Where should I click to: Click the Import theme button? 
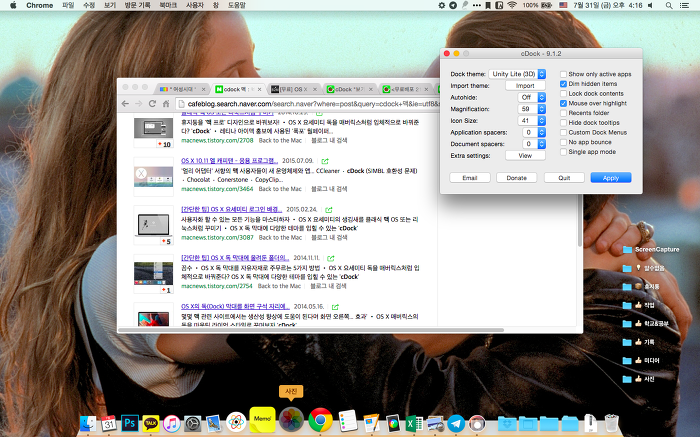pos(525,86)
